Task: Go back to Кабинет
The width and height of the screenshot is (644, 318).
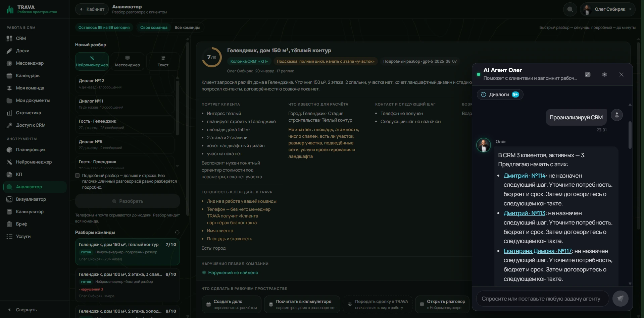Action: pos(92,9)
